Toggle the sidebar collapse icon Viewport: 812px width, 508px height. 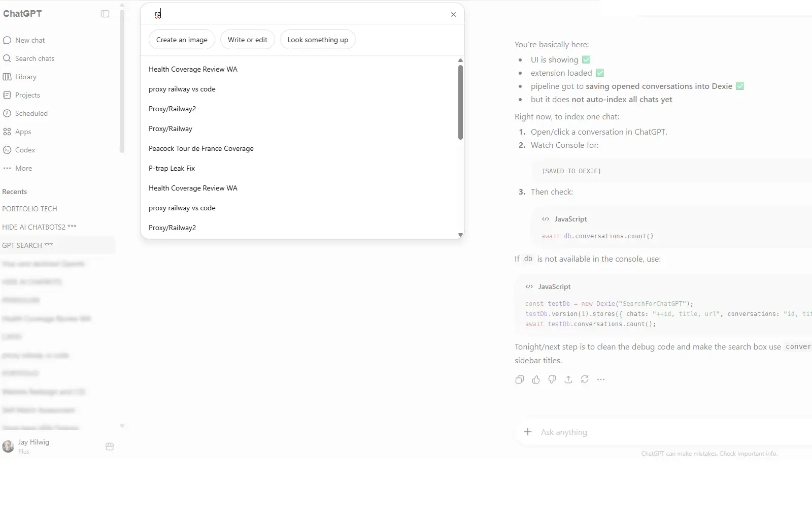pyautogui.click(x=105, y=14)
